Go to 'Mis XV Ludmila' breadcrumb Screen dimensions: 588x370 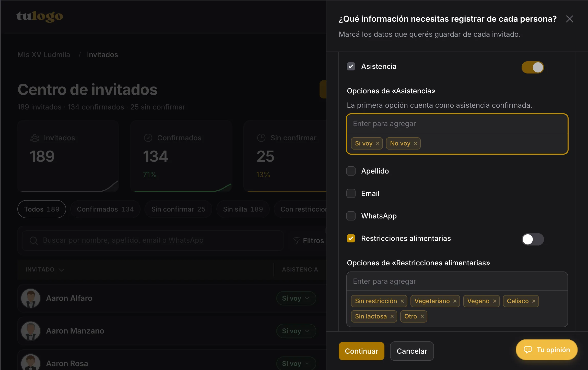[44, 55]
